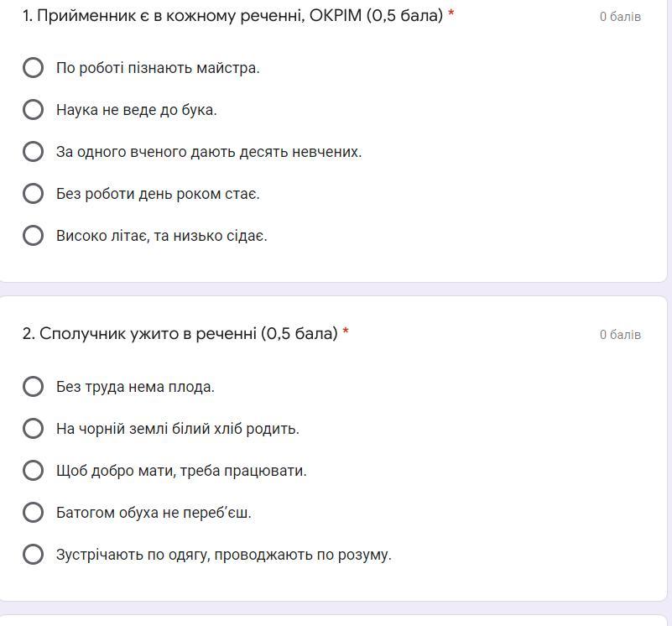Pick 'За одного вченого дають десять невчених.'

pyautogui.click(x=33, y=152)
